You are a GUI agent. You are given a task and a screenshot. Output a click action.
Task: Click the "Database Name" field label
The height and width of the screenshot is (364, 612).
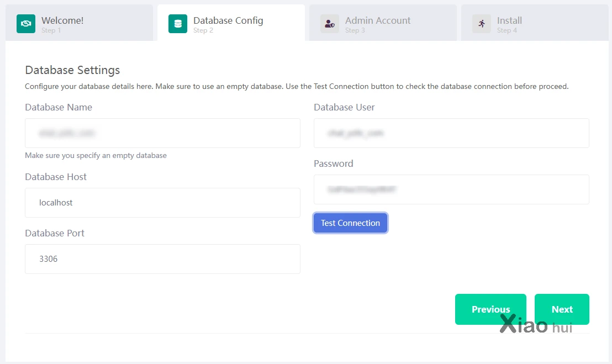click(x=59, y=107)
